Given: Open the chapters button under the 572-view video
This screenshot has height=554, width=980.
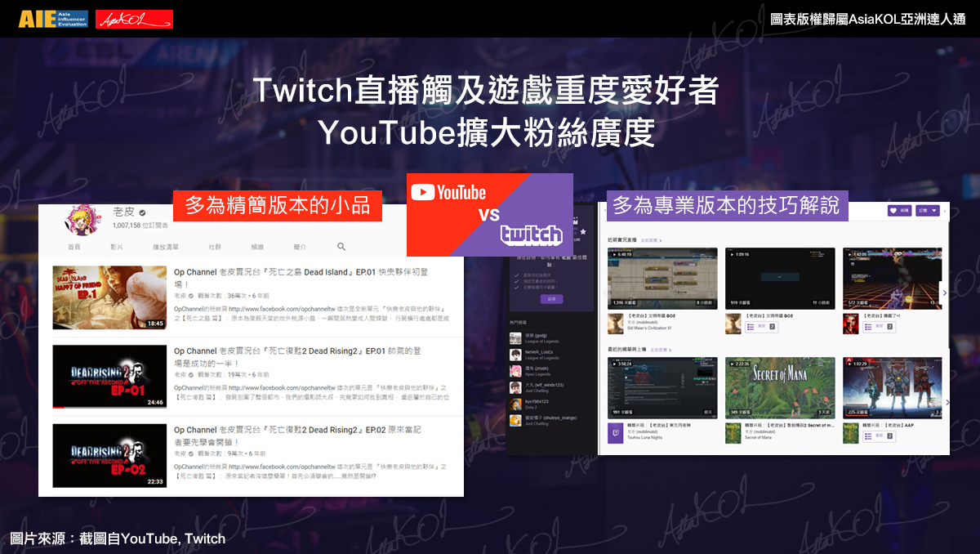Looking at the screenshot, I should pyautogui.click(x=879, y=327).
